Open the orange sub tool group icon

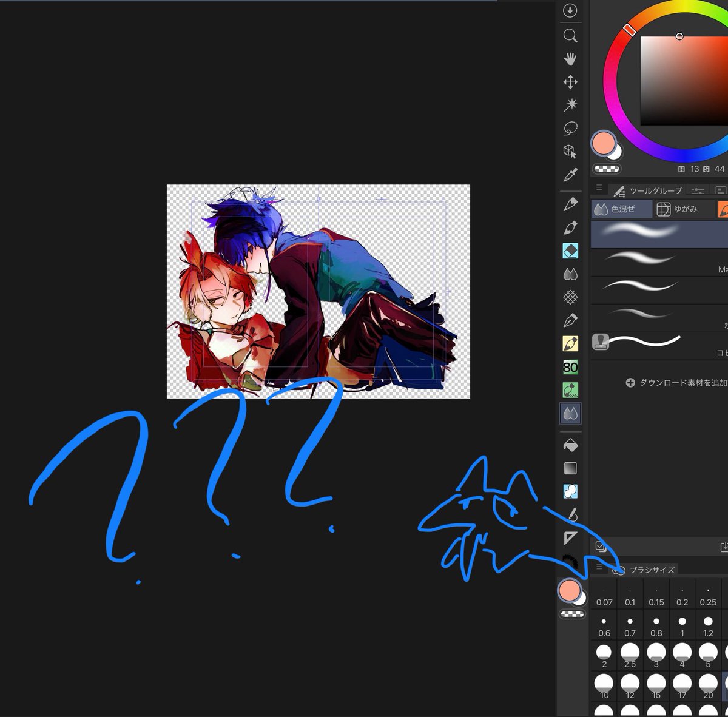click(723, 209)
